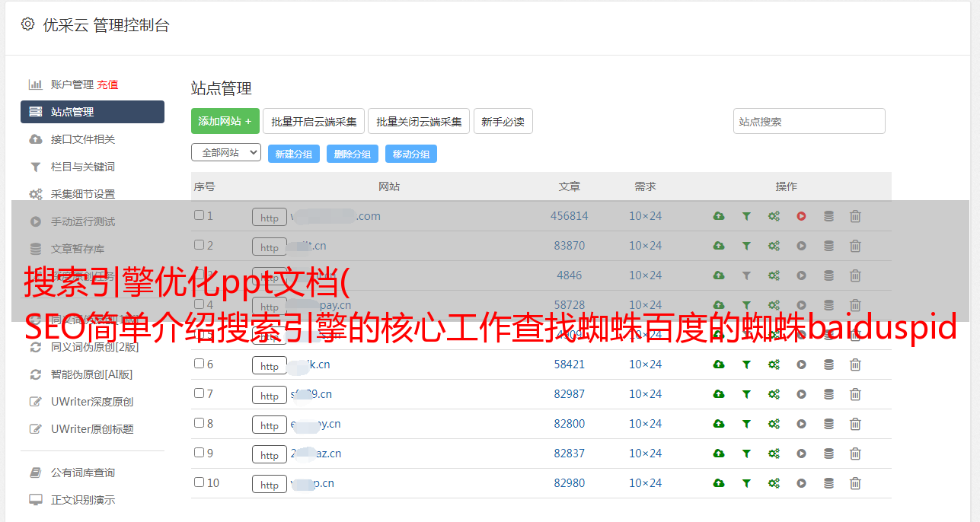Tick the checkbox for site row 1
Screen dimensions: 980x522
(199, 215)
